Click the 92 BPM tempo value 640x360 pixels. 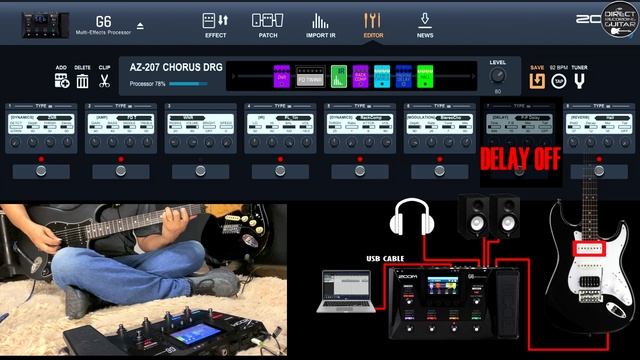click(x=559, y=67)
